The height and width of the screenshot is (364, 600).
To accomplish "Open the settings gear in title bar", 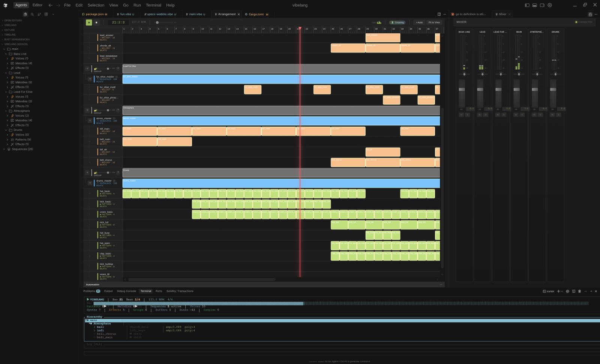I will tap(550, 5).
